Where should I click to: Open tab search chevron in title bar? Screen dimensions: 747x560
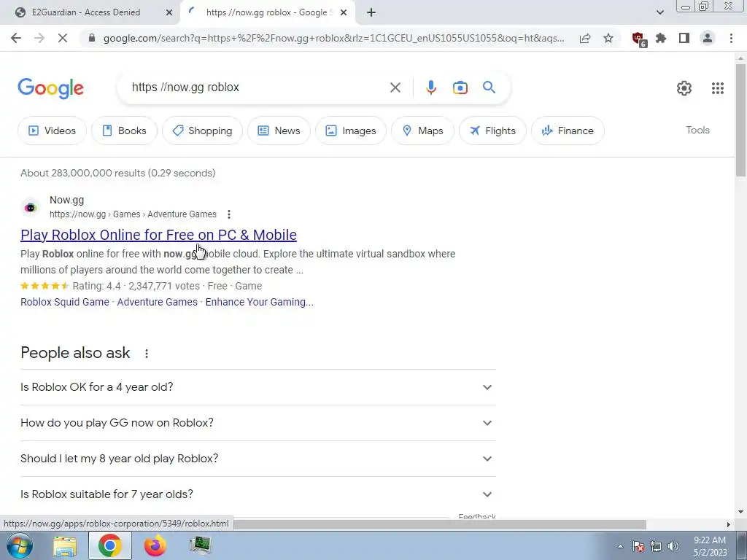coord(659,12)
